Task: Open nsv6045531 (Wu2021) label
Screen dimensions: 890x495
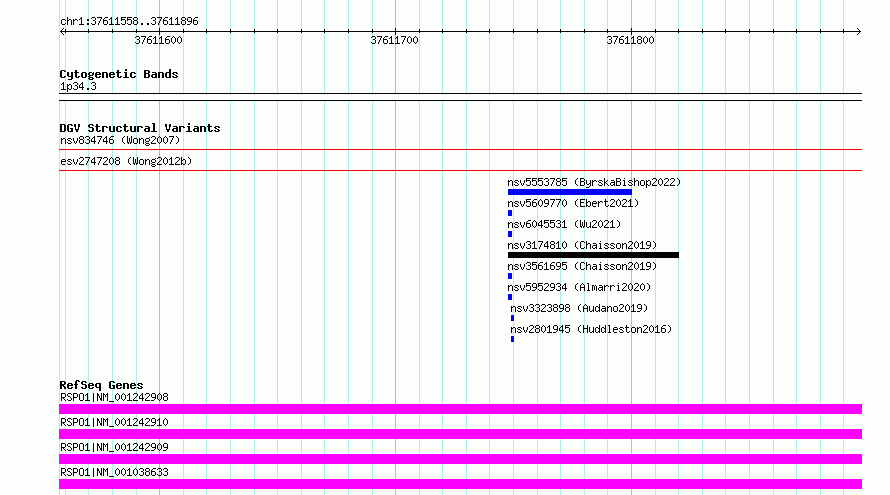Action: pyautogui.click(x=564, y=224)
